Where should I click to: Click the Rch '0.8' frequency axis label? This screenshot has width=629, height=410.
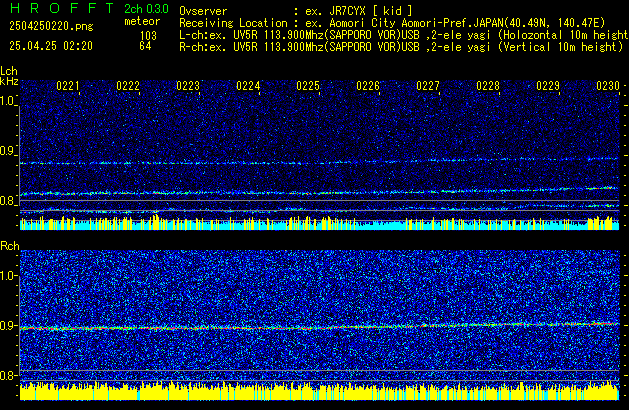point(8,376)
